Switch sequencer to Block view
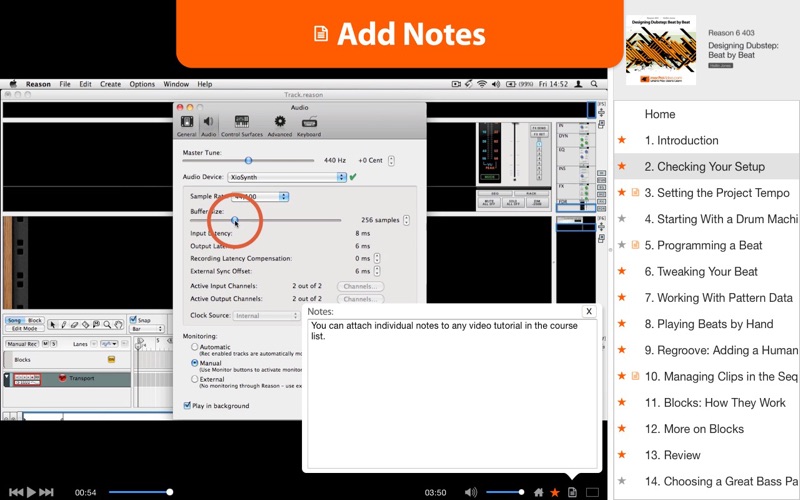This screenshot has height=500, width=800. pyautogui.click(x=35, y=320)
